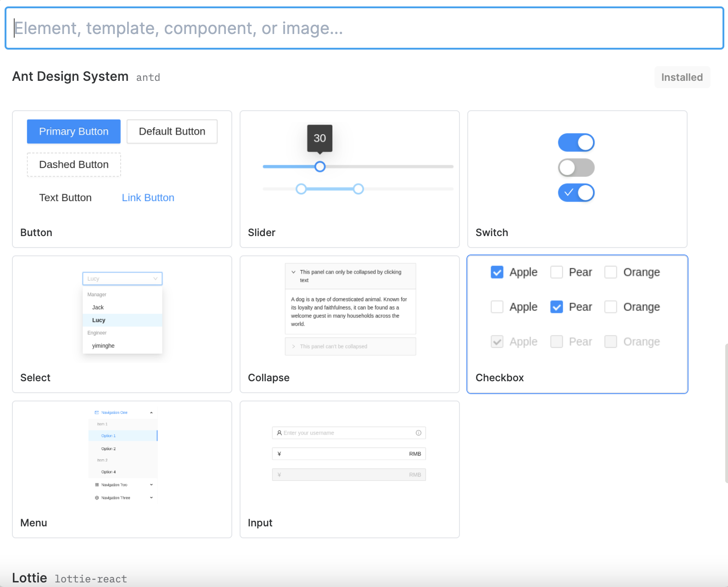728x587 pixels.
Task: Click the grid icon beside Navigation Two
Action: pyautogui.click(x=97, y=485)
